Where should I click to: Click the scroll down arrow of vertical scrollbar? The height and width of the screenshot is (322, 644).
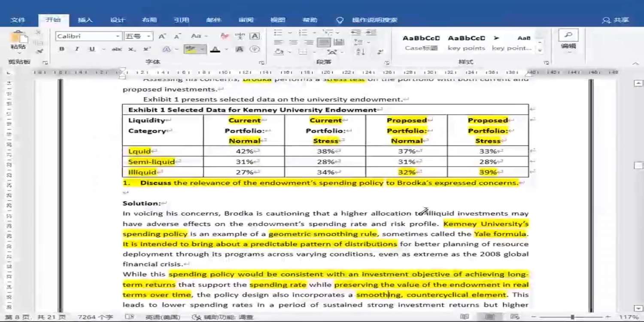638,308
